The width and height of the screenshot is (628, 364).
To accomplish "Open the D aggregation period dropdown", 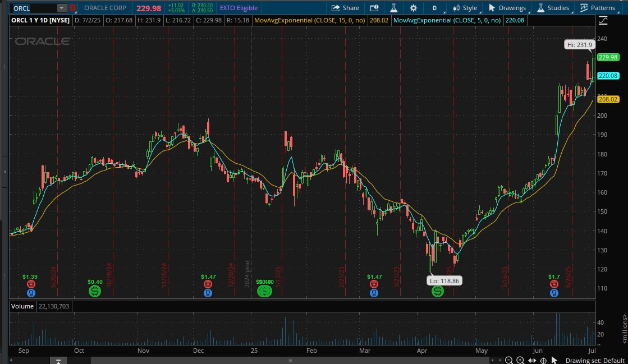I will [x=434, y=8].
